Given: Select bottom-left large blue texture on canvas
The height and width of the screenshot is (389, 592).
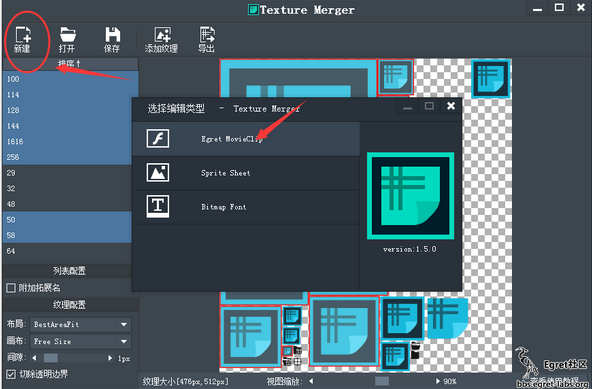Looking at the screenshot, I should coord(251,337).
